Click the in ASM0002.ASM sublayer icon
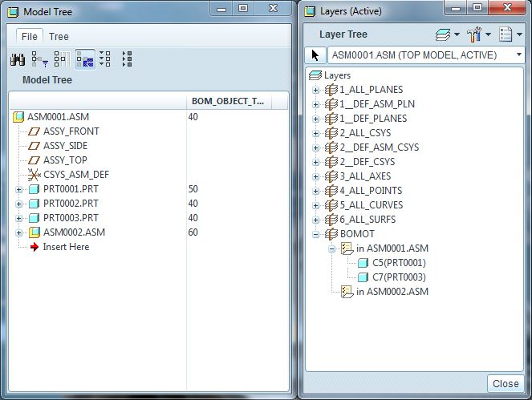Image resolution: width=532 pixels, height=400 pixels. [347, 292]
